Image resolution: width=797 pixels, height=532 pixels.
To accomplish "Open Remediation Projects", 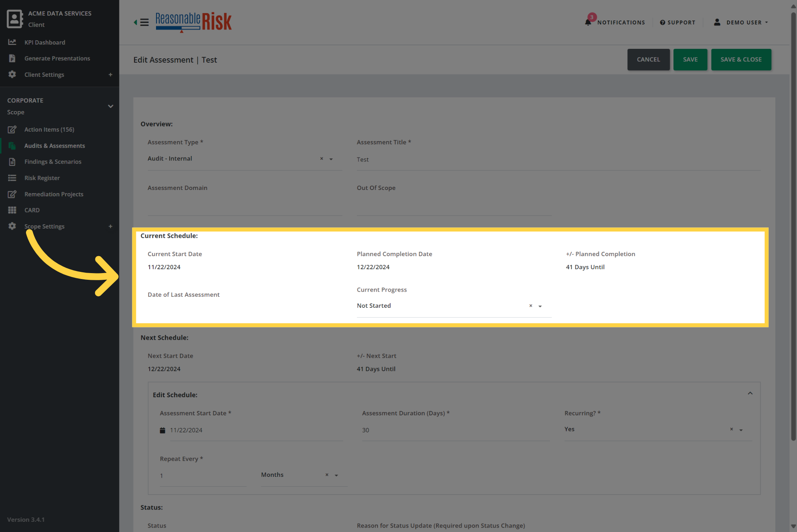I will coord(54,194).
